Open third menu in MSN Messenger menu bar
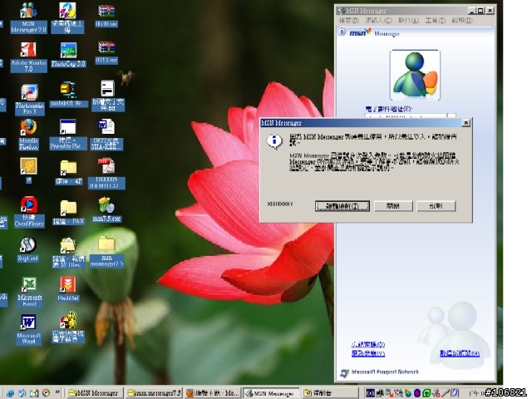 point(408,20)
